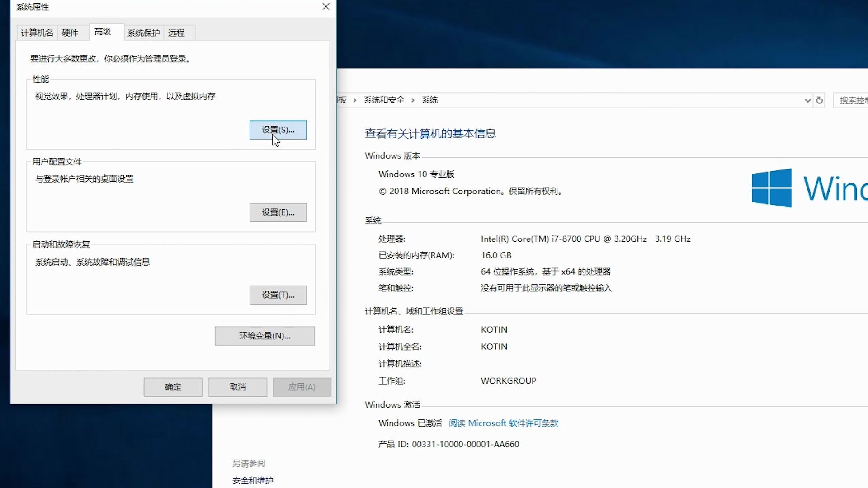Open the 环境变量(N) dialog
868x488 pixels.
click(x=264, y=336)
